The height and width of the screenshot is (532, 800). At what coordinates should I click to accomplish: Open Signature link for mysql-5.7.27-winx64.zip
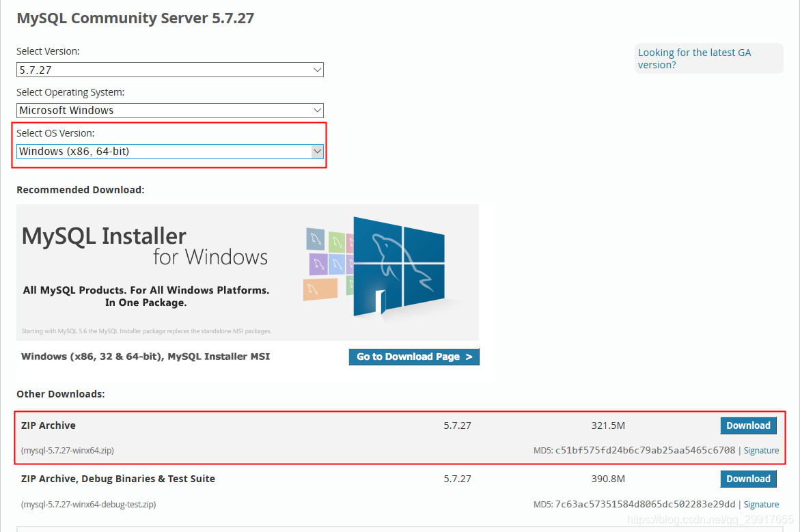tap(761, 450)
